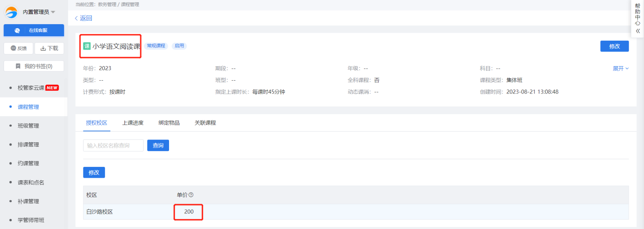Image resolution: width=644 pixels, height=229 pixels.
Task: Click the 每课时45分钟 value
Action: point(268,92)
